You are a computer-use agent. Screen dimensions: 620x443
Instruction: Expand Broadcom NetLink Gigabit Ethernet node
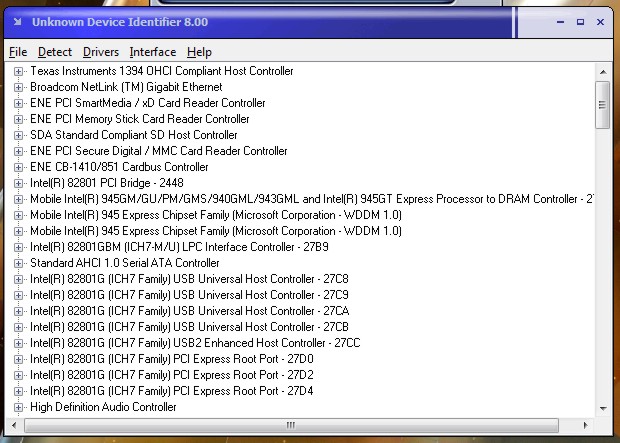[x=18, y=87]
